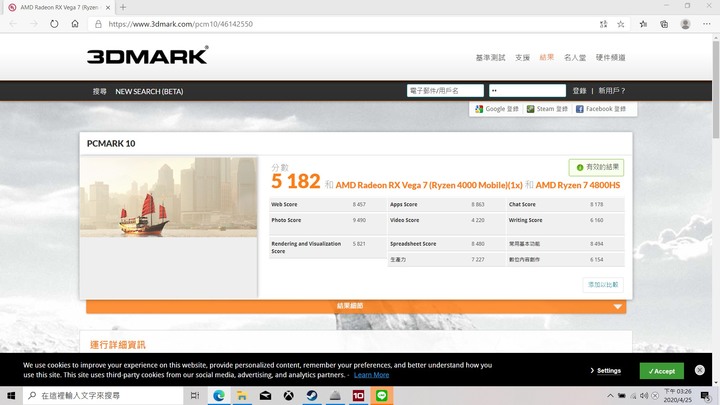The width and height of the screenshot is (720, 405).
Task: Open the Learn More cookie link
Action: pyautogui.click(x=371, y=375)
